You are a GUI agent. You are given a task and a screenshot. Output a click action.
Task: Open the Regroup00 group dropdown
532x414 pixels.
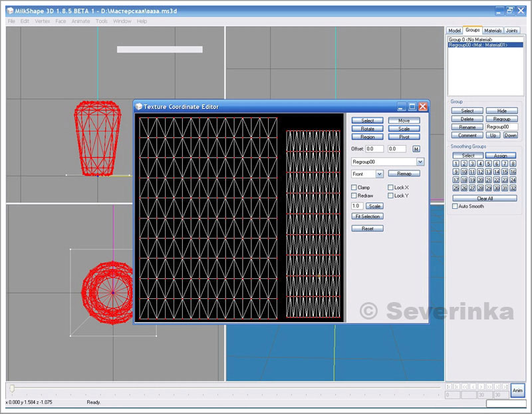420,162
